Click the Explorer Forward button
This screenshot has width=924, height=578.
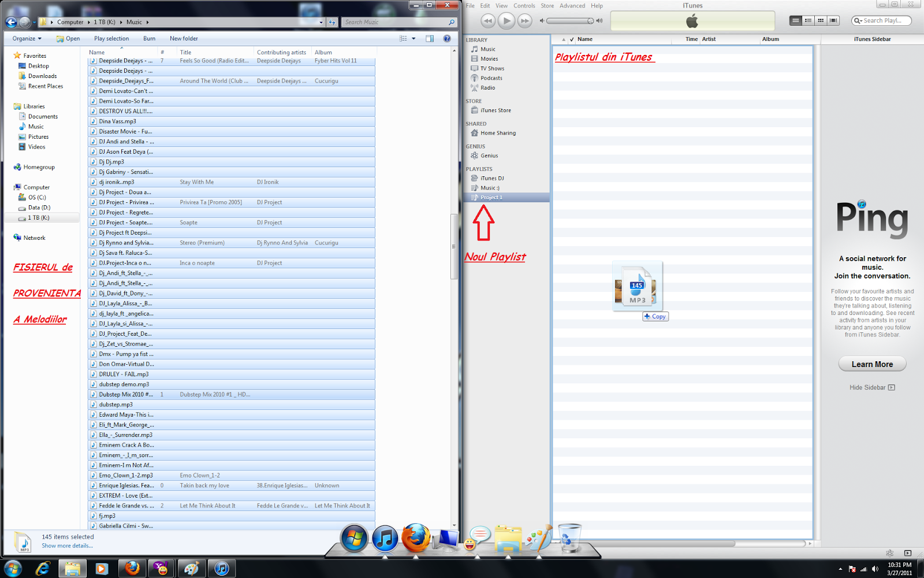pyautogui.click(x=25, y=23)
